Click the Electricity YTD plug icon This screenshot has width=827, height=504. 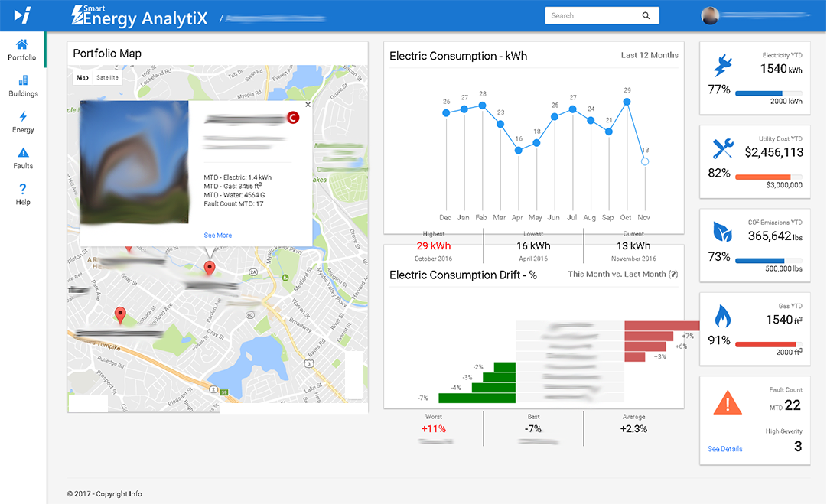722,66
